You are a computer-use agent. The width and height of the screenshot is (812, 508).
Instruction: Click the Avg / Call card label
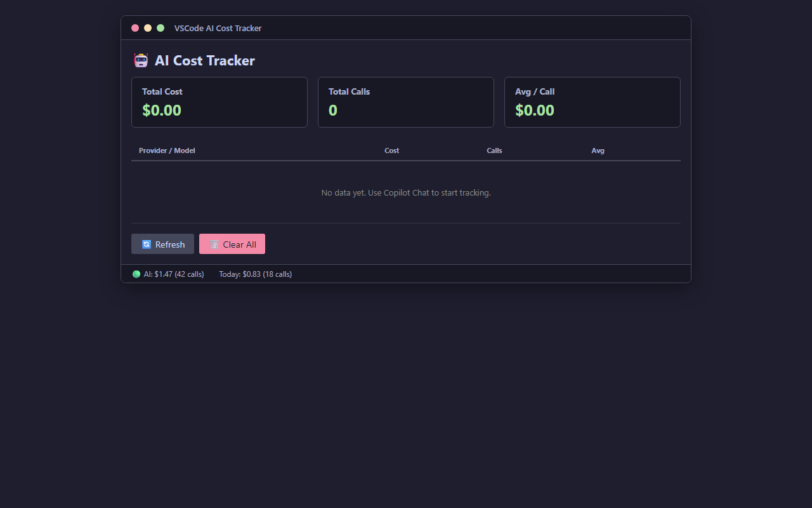(x=535, y=91)
